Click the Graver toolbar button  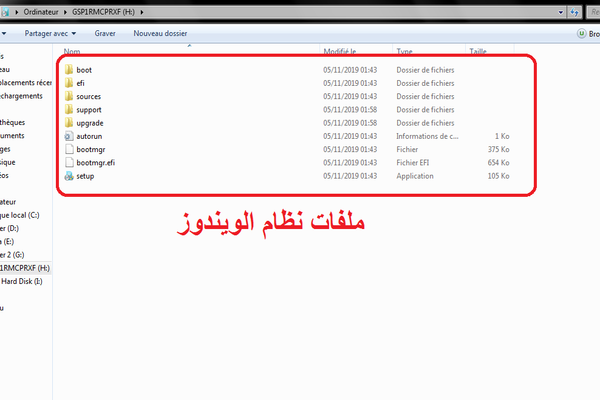(x=105, y=33)
